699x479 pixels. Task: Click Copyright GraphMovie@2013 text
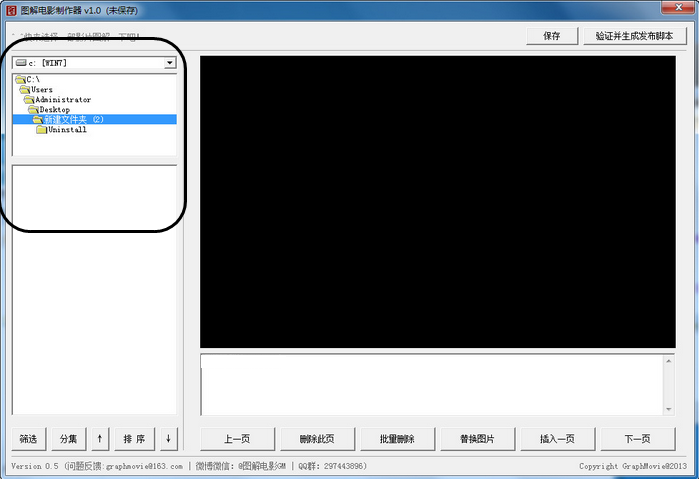point(633,466)
